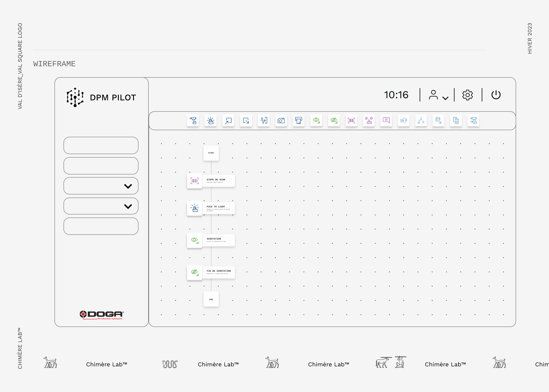Add a printer step from the toolbar
The height and width of the screenshot is (392, 549).
pos(299,121)
